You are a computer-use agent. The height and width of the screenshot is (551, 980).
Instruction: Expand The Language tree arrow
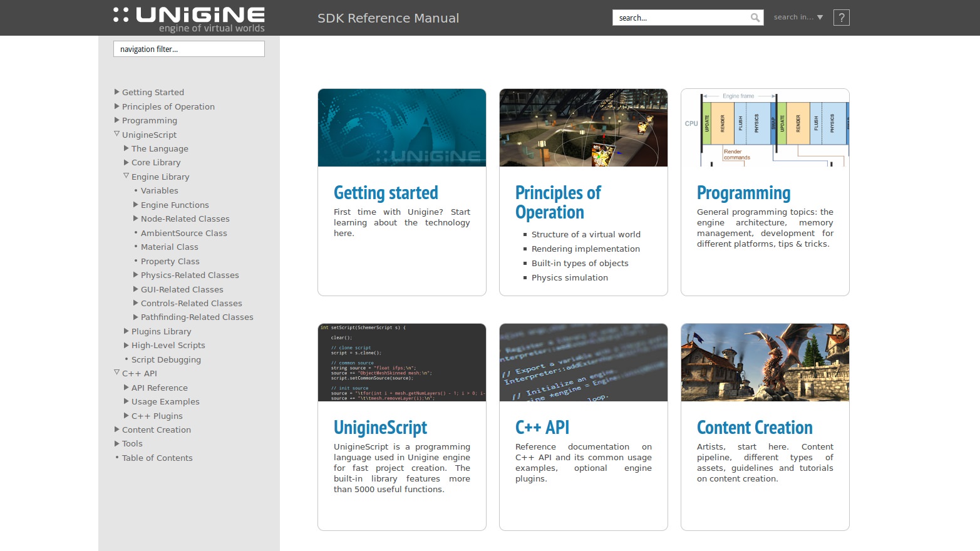(126, 148)
